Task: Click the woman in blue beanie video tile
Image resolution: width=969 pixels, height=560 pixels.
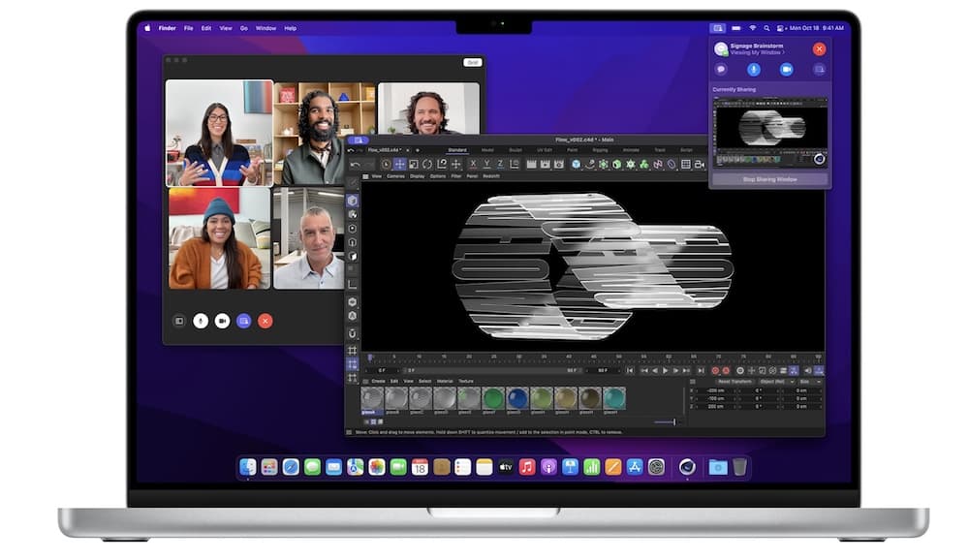Action: tap(219, 238)
